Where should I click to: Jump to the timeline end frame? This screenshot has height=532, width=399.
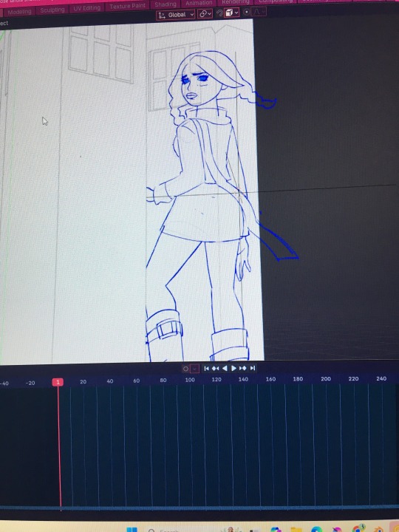pyautogui.click(x=253, y=368)
